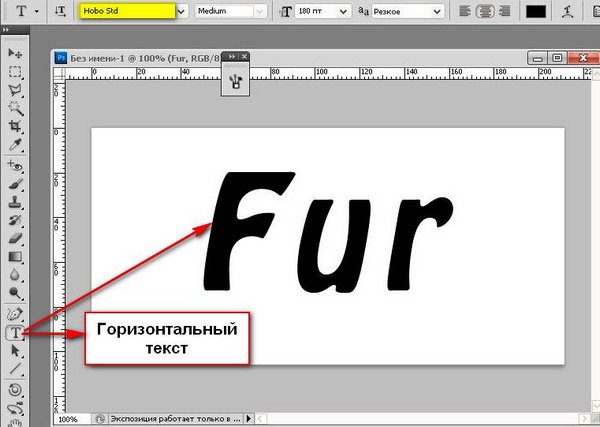The width and height of the screenshot is (600, 427).
Task: Select the Horizontal Type tool in toolbox
Action: click(15, 333)
